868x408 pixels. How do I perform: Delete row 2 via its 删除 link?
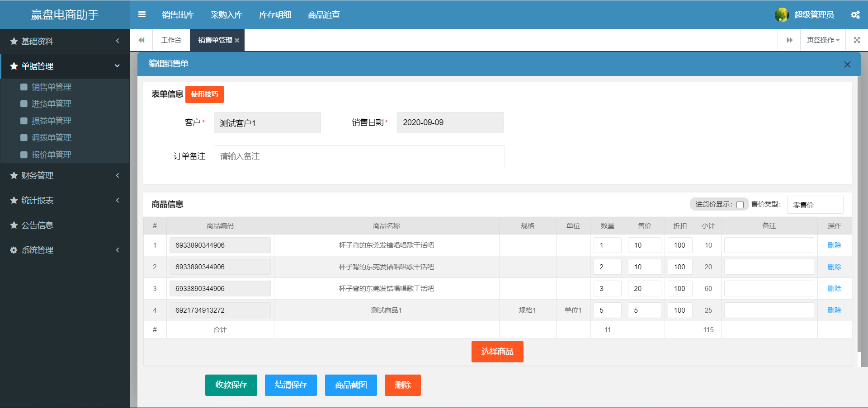(x=834, y=267)
